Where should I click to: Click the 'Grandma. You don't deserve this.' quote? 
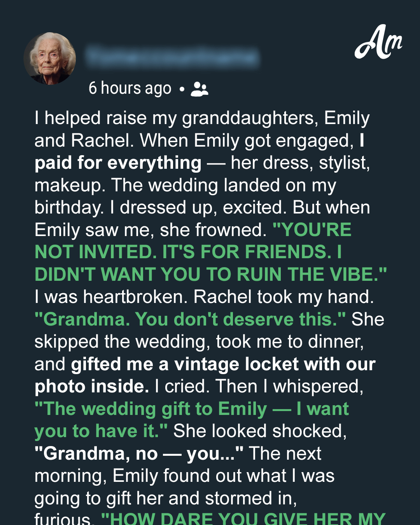tap(190, 319)
